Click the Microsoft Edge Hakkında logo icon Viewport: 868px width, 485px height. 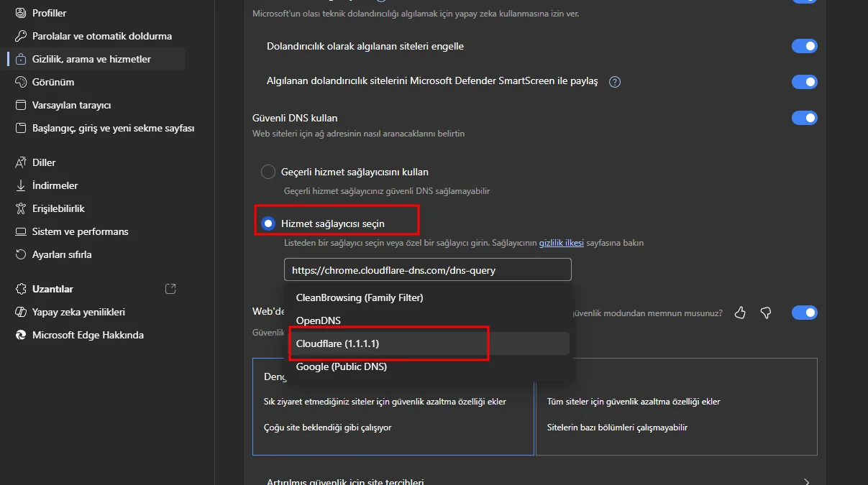click(x=20, y=335)
